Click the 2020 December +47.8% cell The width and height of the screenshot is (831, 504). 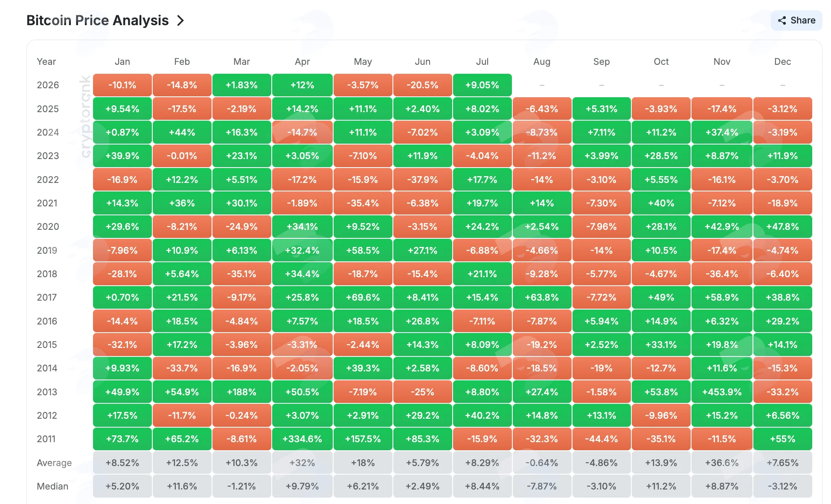point(782,226)
